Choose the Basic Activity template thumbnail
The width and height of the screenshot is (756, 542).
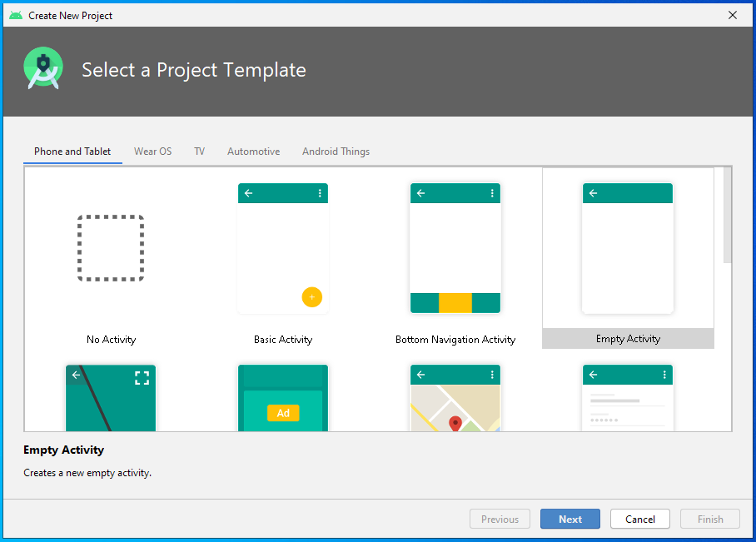pyautogui.click(x=283, y=248)
